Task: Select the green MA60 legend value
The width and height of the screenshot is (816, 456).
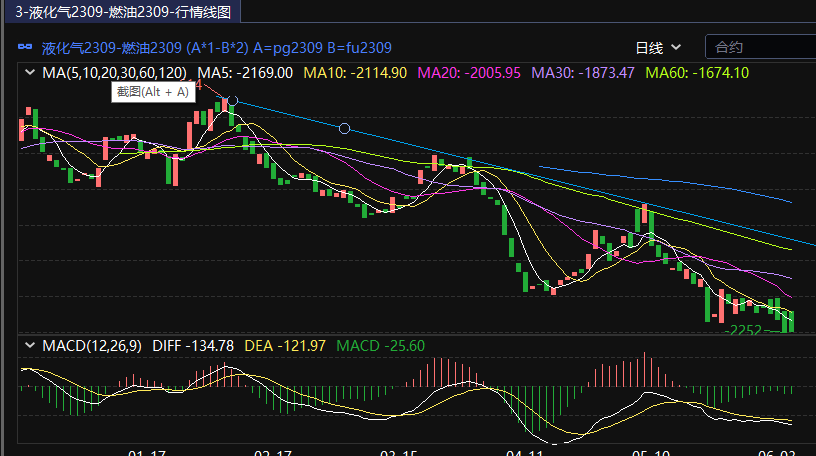Action: [697, 73]
